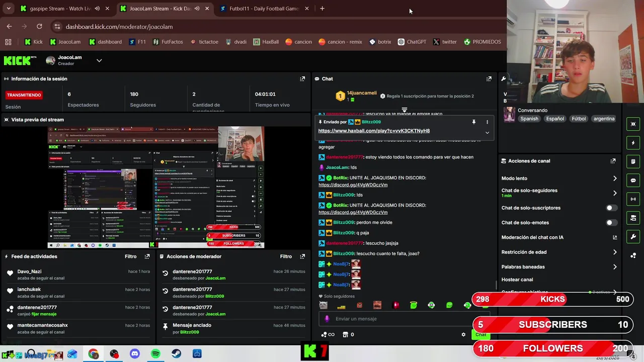Pop out the Feed de actividades panel
Image resolution: width=644 pixels, height=362 pixels.
(147, 256)
